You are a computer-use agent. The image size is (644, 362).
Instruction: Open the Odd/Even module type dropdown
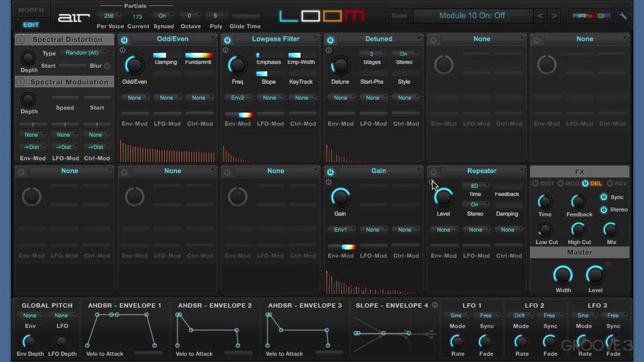point(172,39)
